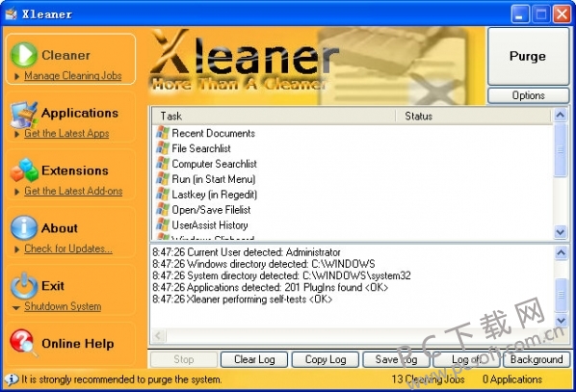Image resolution: width=576 pixels, height=392 pixels.
Task: Click the green Cleaner play icon
Action: click(24, 55)
